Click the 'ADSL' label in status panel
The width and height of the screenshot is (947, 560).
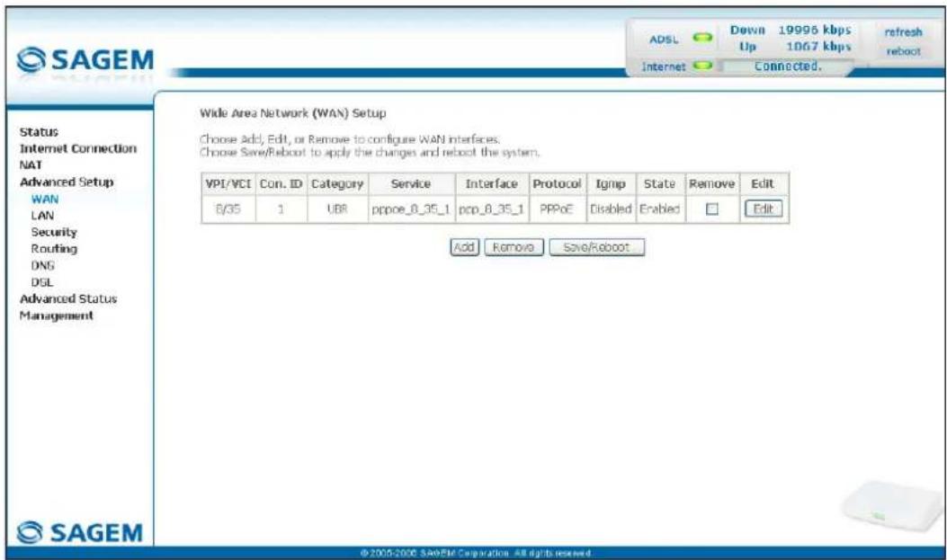(x=664, y=40)
